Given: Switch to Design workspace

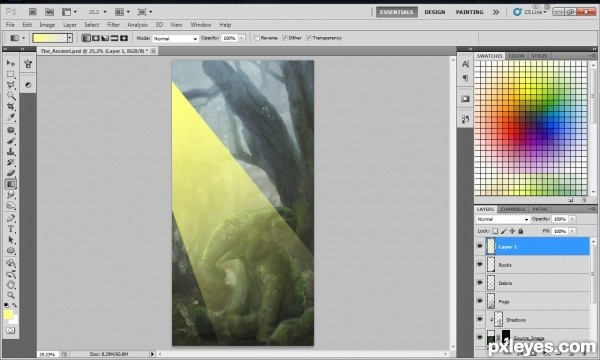Looking at the screenshot, I should click(435, 12).
